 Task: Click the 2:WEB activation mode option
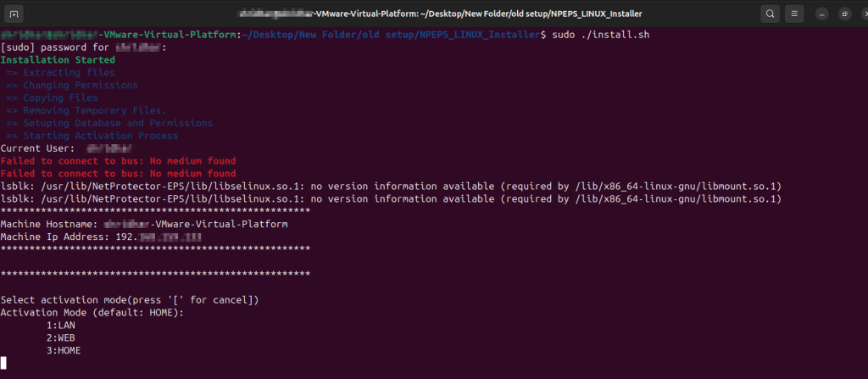[61, 337]
